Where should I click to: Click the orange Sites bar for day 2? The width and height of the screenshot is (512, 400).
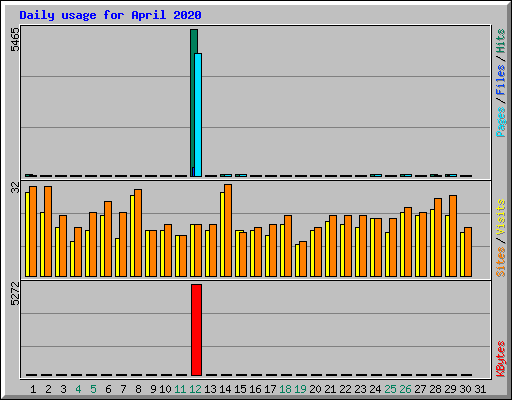tap(48, 231)
